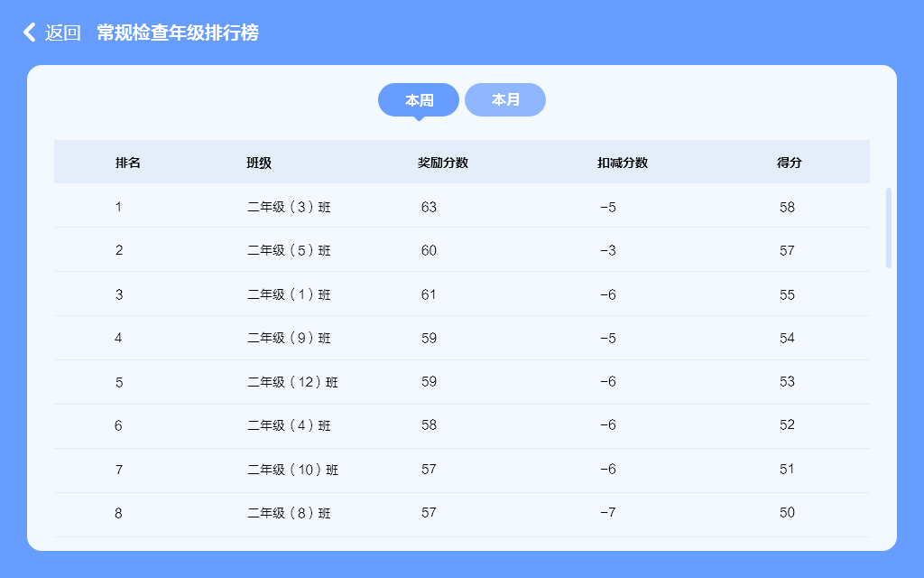Screen dimensions: 924x578
Task: Switch to the 本月 tab
Action: pos(505,99)
